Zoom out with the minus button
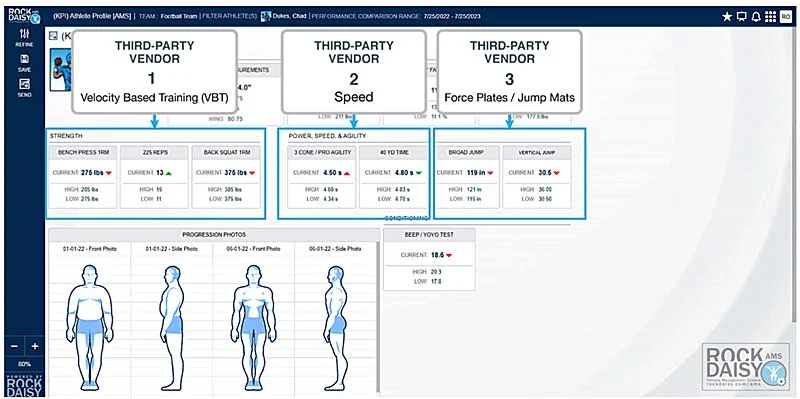 14,346
